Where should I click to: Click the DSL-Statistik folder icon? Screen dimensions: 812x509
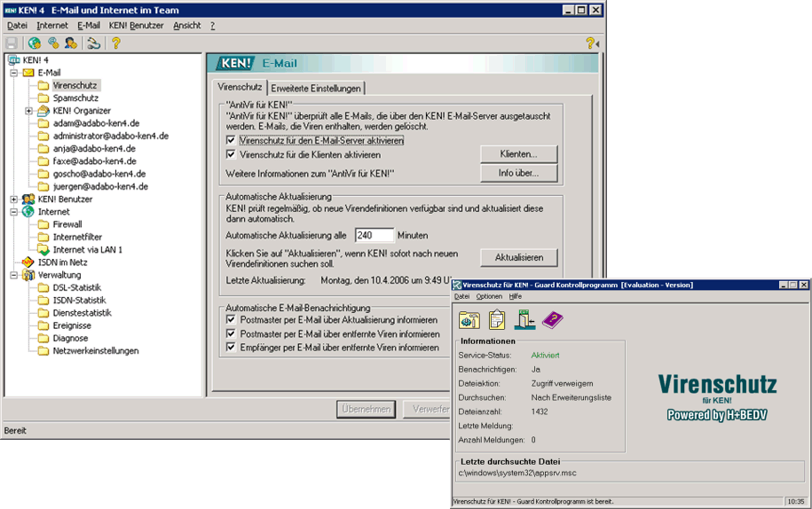[43, 287]
